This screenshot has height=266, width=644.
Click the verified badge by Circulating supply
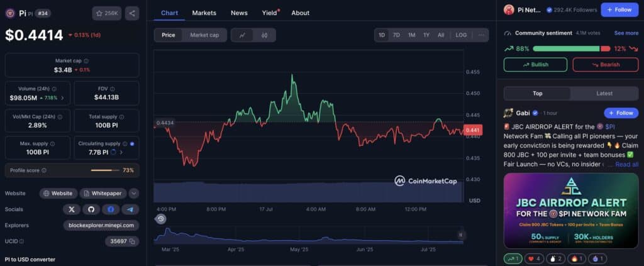[132, 143]
